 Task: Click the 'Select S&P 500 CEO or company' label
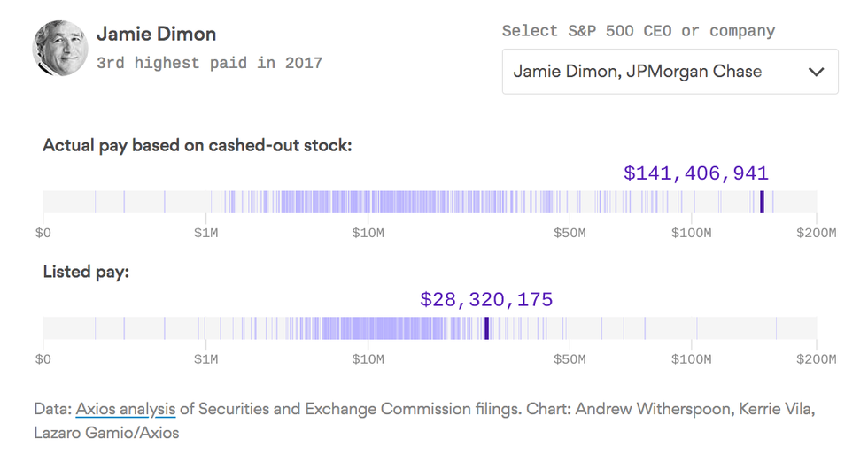pyautogui.click(x=638, y=31)
